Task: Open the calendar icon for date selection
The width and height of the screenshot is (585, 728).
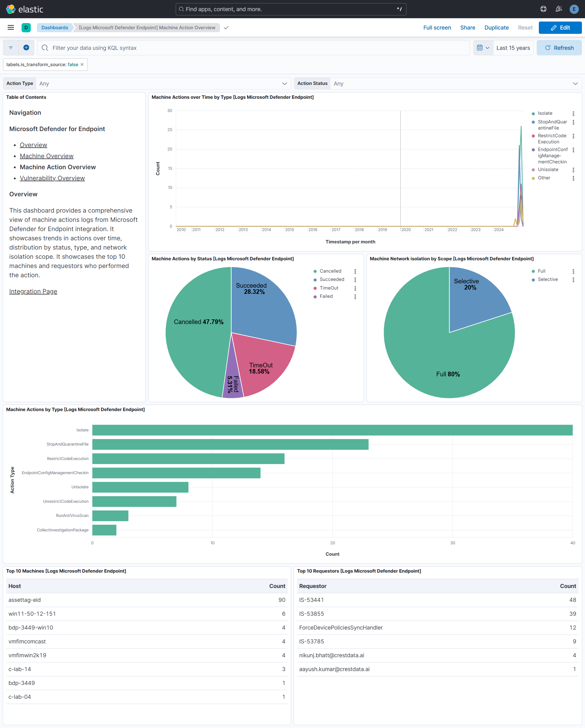Action: point(481,48)
